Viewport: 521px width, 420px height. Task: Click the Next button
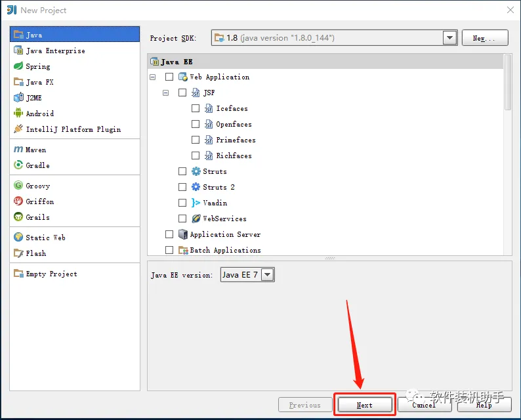click(365, 405)
